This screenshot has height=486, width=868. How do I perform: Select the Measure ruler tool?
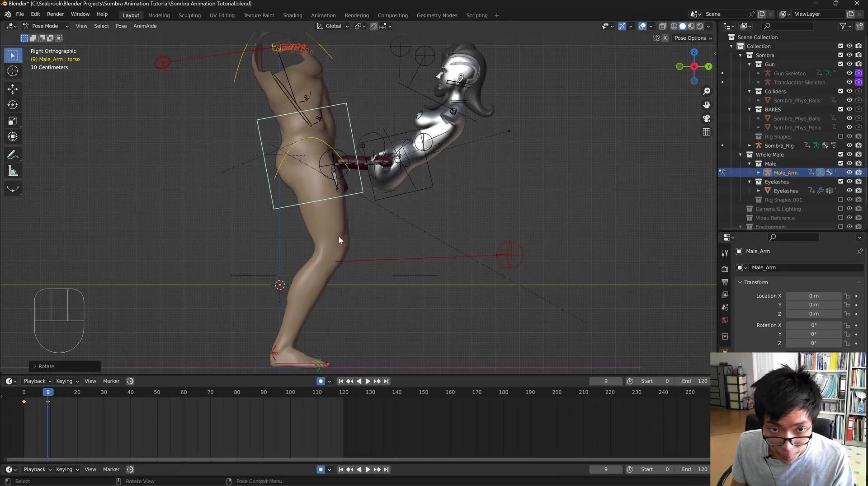[13, 171]
